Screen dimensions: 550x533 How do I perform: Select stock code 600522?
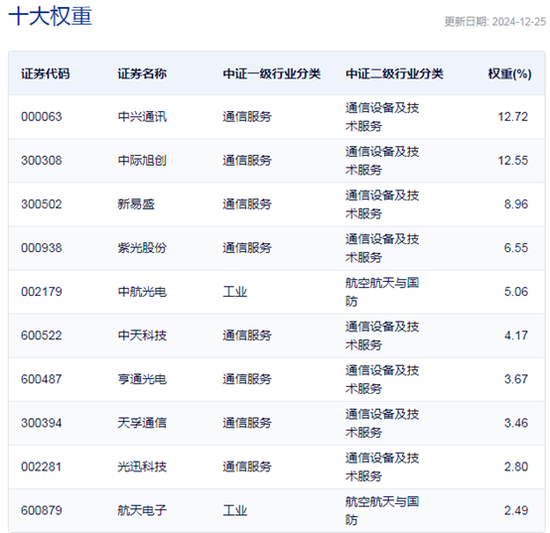coord(41,336)
